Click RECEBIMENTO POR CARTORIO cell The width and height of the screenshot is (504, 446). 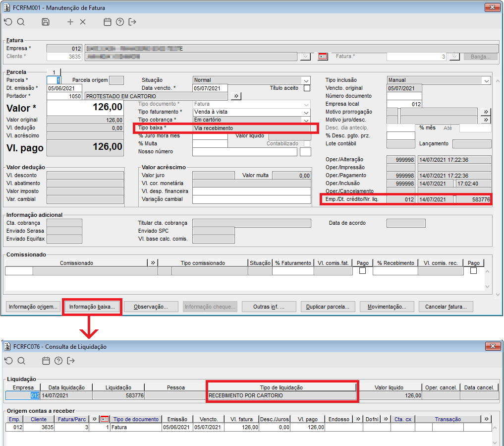[282, 395]
